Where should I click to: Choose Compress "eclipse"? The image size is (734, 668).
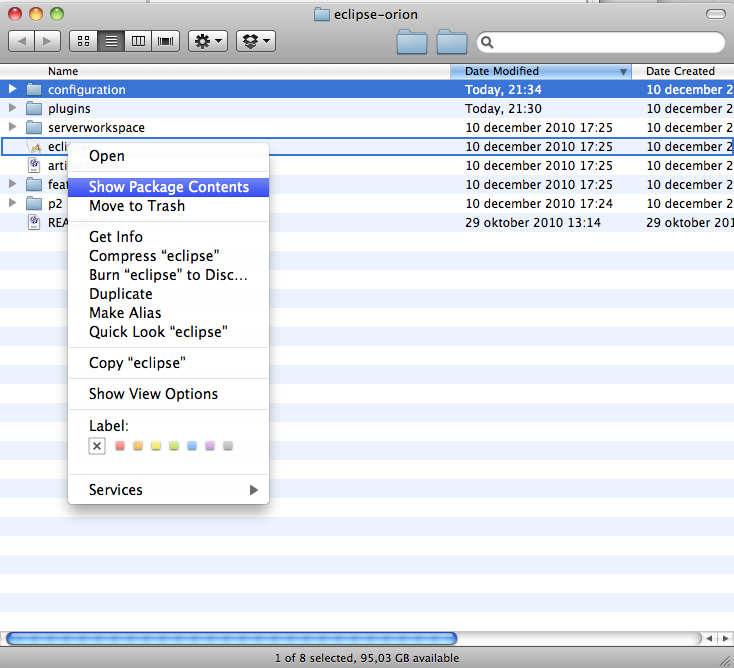pyautogui.click(x=169, y=256)
